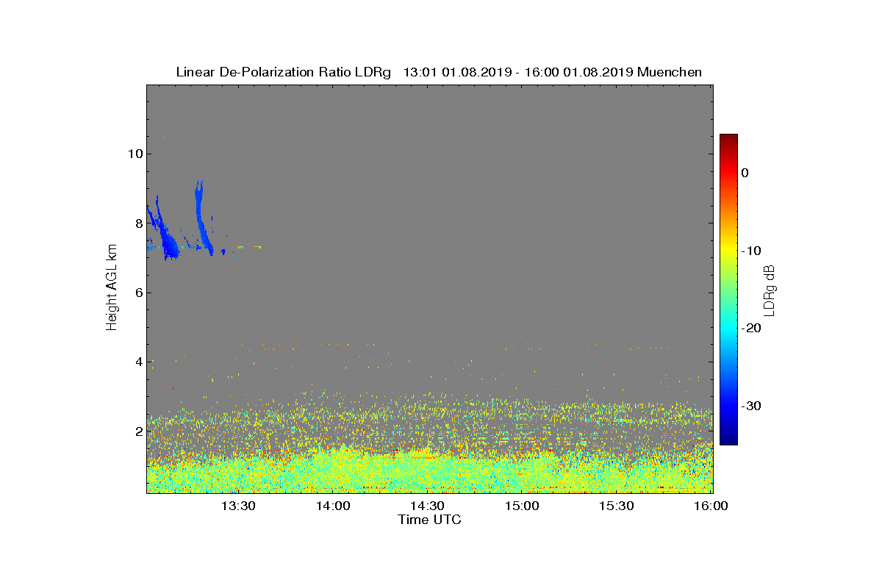Click the 'LDRg dB' colorbar label
This screenshot has width=882, height=588.
pos(770,290)
